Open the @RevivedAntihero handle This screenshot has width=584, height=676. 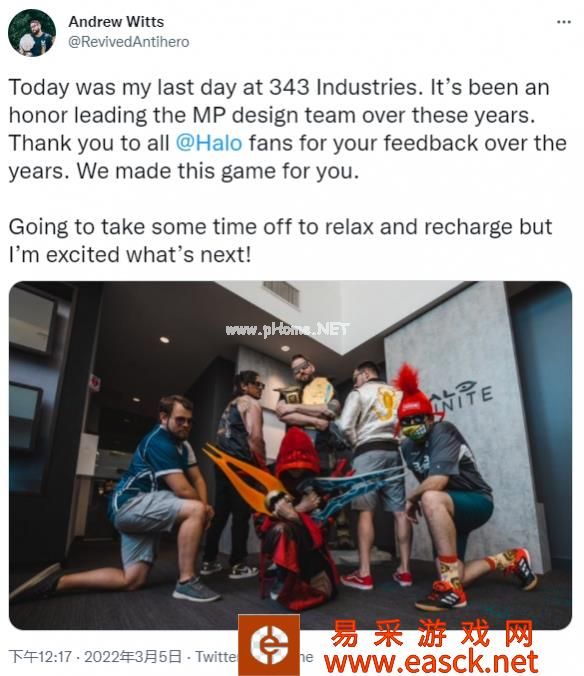128,42
